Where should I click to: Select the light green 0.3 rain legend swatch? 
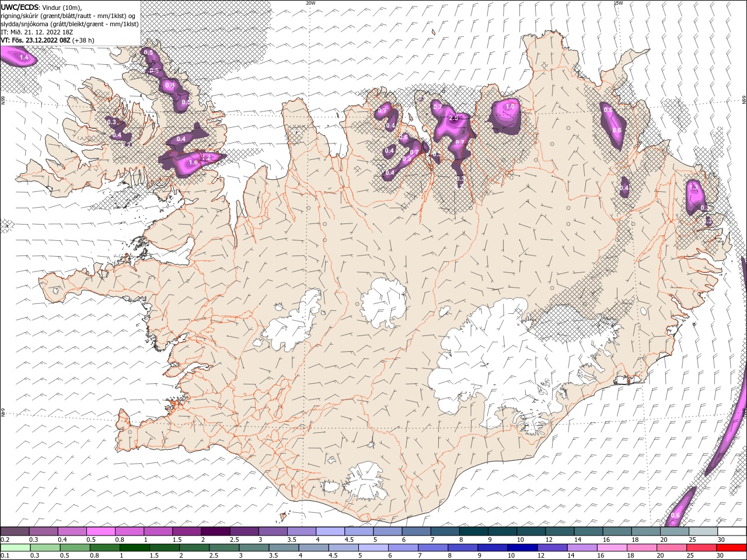tap(46, 547)
